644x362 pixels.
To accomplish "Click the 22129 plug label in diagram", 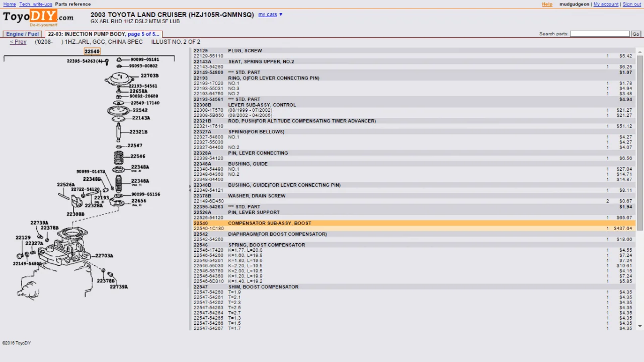I will (23, 238).
